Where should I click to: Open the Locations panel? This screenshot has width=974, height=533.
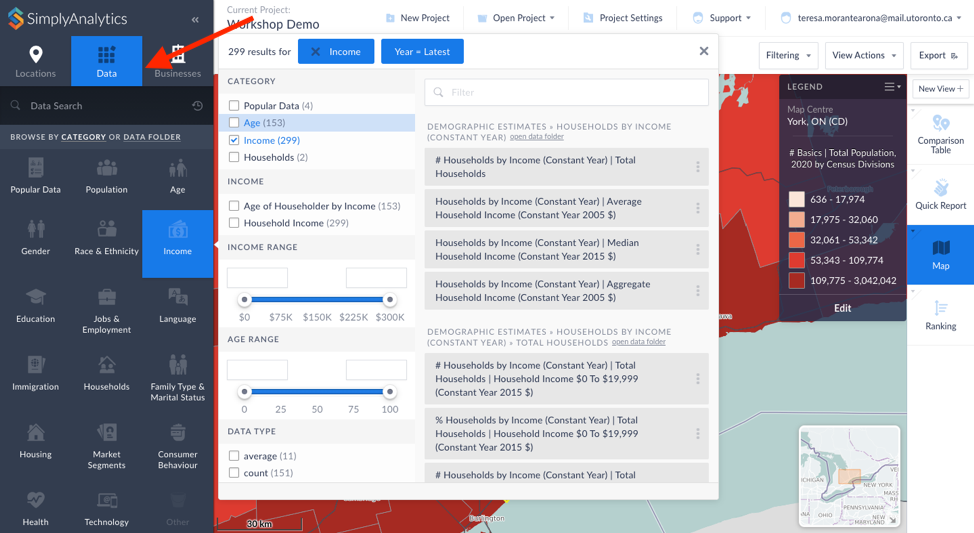coord(35,61)
